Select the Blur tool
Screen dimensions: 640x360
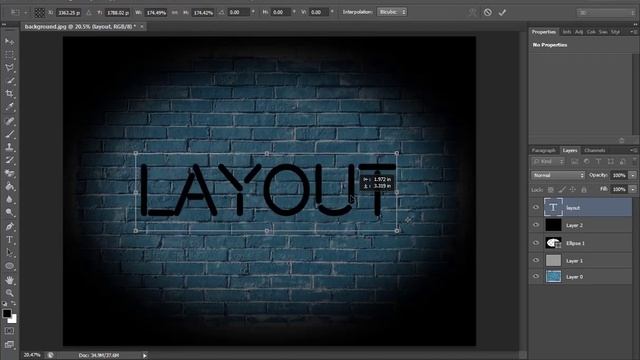tap(9, 200)
